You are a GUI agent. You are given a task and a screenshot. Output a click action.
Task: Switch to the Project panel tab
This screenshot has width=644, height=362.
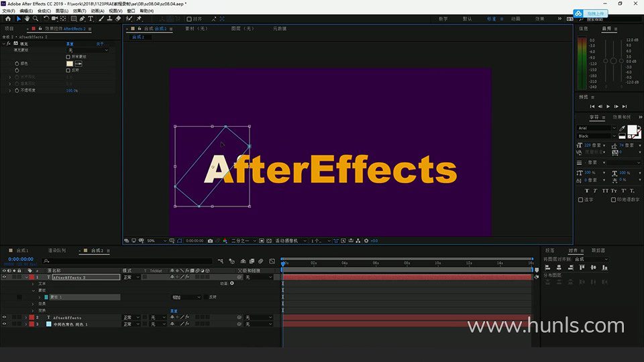click(9, 29)
